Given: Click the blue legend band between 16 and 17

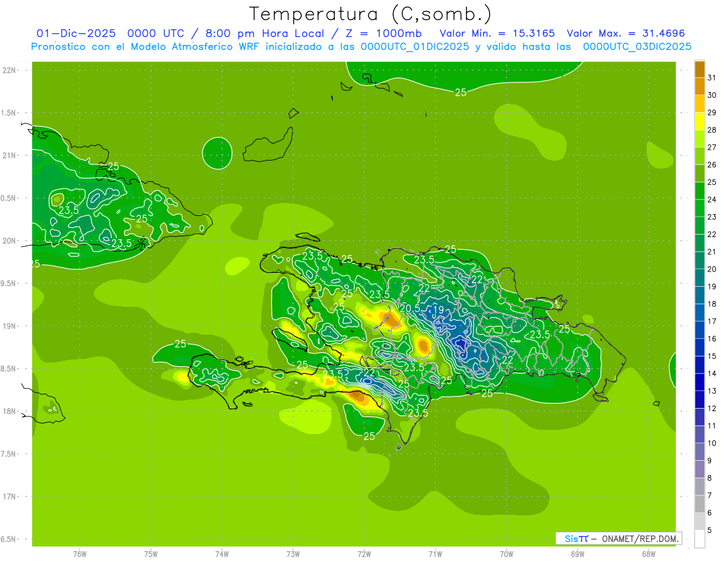Looking at the screenshot, I should coord(699,330).
